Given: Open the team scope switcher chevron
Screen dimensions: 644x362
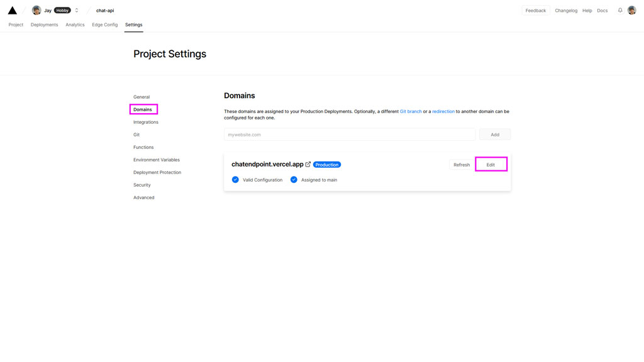Looking at the screenshot, I should (76, 9).
